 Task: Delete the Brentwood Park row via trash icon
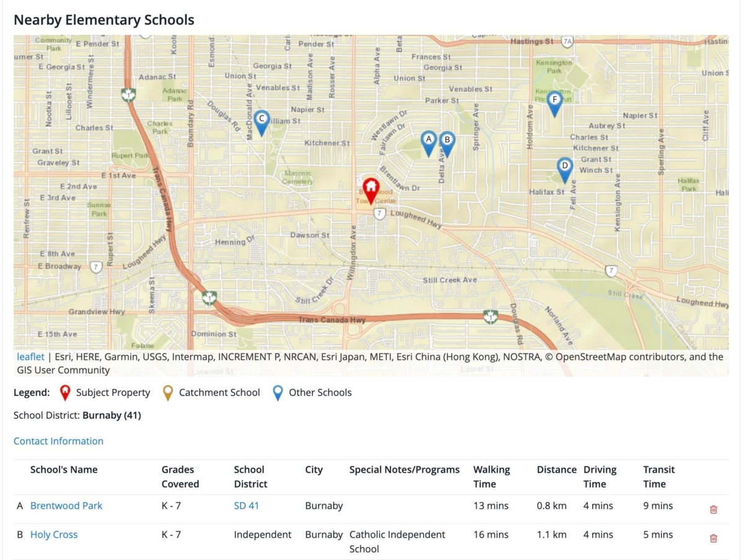click(x=713, y=509)
